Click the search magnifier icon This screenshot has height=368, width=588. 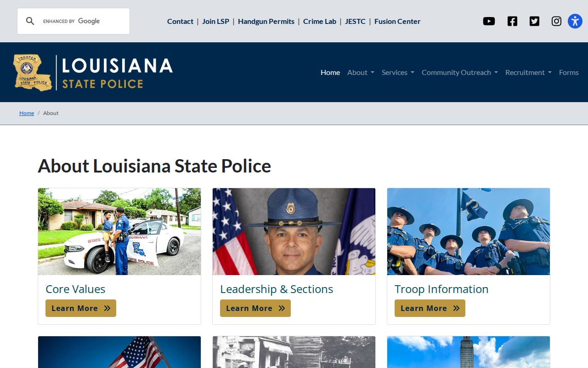(30, 21)
